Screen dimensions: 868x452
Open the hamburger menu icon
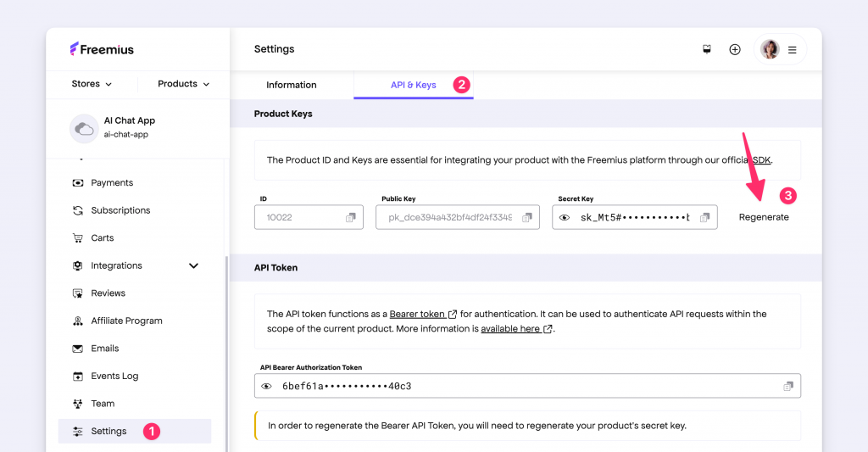793,50
